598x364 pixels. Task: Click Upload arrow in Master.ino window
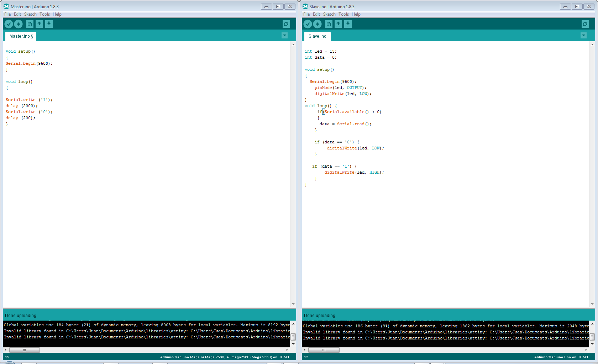(x=18, y=24)
